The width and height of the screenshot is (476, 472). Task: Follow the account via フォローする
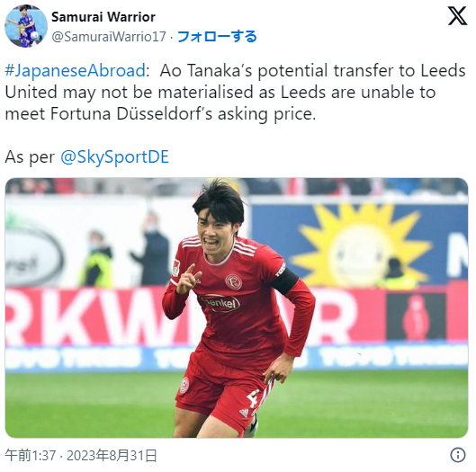point(217,37)
